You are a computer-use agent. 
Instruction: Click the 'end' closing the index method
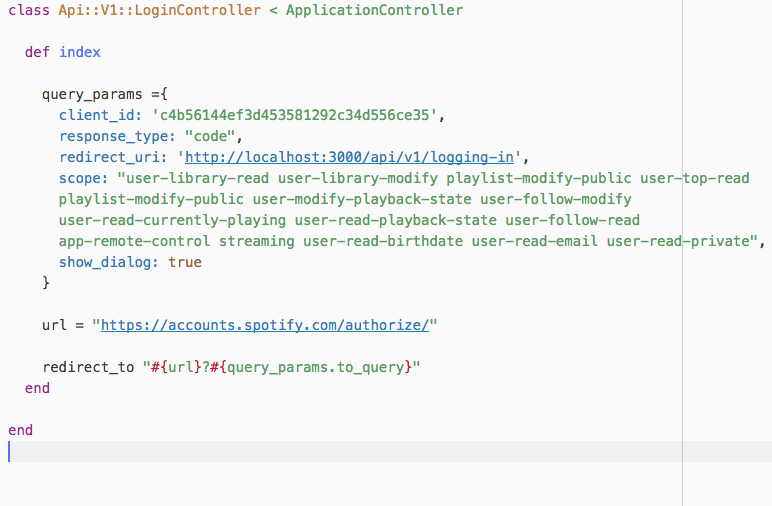pos(37,388)
